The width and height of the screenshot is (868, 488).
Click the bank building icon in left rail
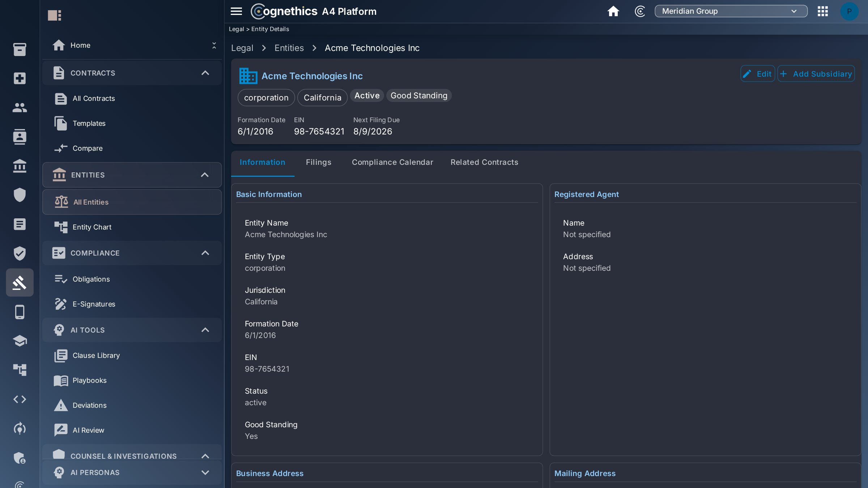pyautogui.click(x=20, y=166)
